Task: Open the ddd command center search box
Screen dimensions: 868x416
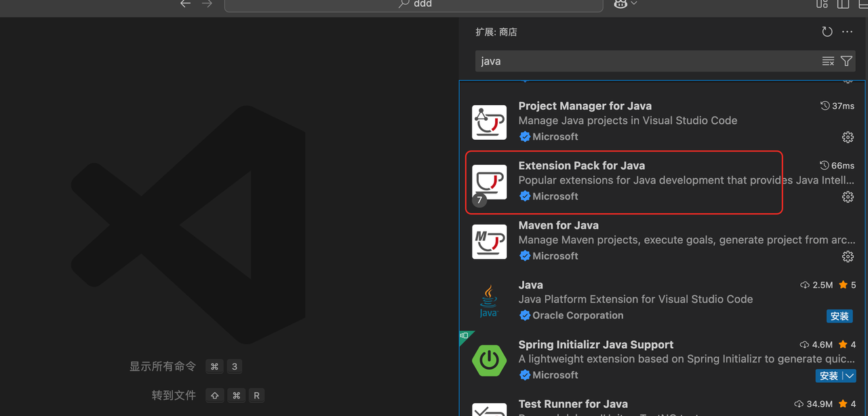Action: pyautogui.click(x=414, y=5)
